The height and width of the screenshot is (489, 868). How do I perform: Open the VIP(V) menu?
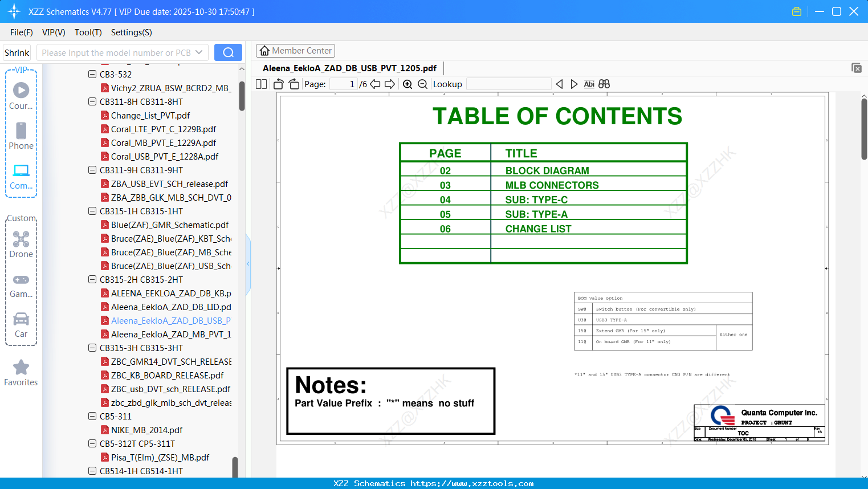pos(54,32)
